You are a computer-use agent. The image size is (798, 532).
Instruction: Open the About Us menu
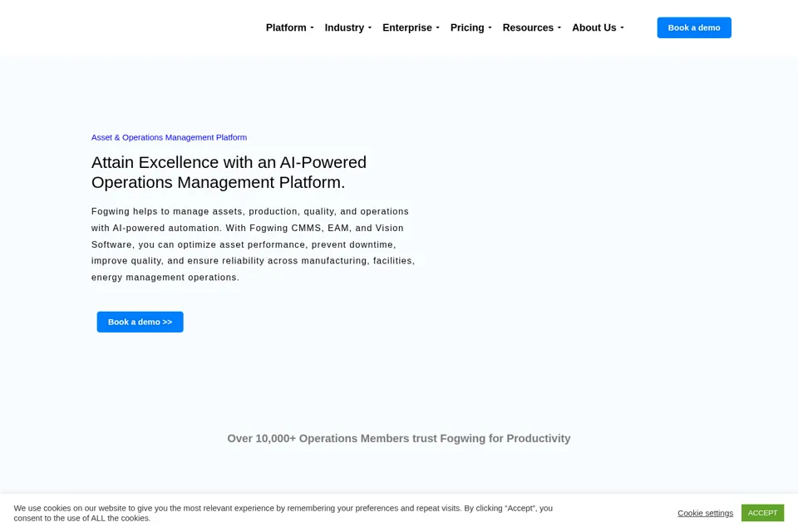coord(598,27)
